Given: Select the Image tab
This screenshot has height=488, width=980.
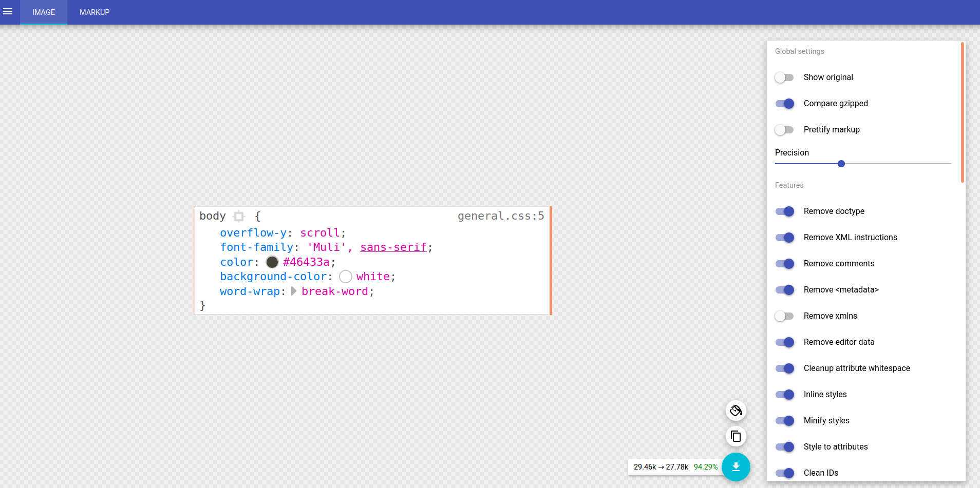Looking at the screenshot, I should (x=44, y=12).
